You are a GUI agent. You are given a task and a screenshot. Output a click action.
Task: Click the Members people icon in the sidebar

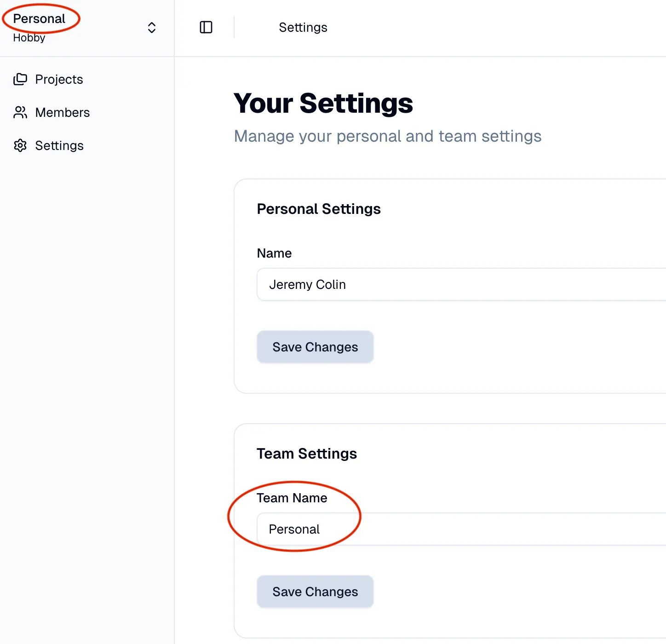(x=21, y=112)
